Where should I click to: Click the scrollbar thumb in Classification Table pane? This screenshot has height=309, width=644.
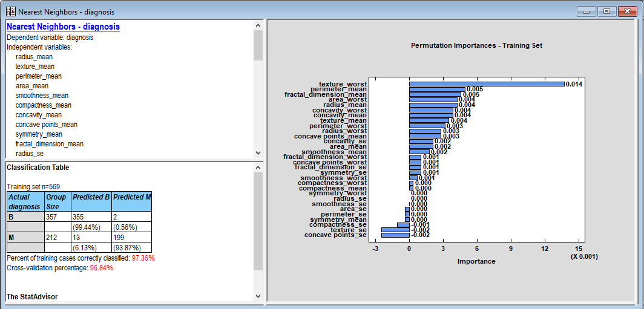258,221
